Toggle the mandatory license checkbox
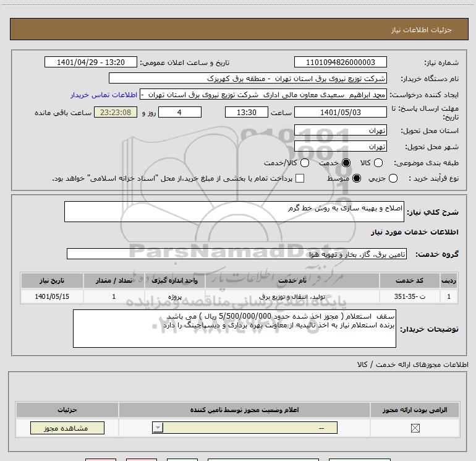 415,428
